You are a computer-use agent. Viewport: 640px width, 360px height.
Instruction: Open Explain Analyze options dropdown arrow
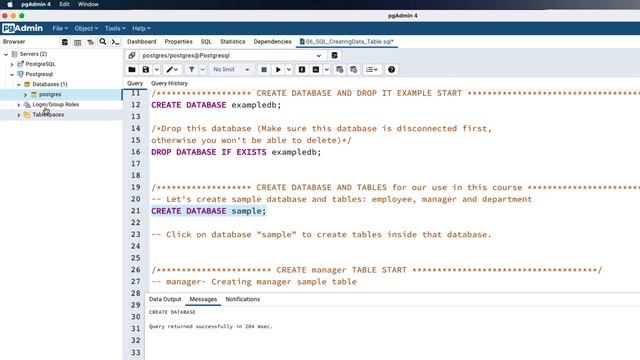[327, 70]
